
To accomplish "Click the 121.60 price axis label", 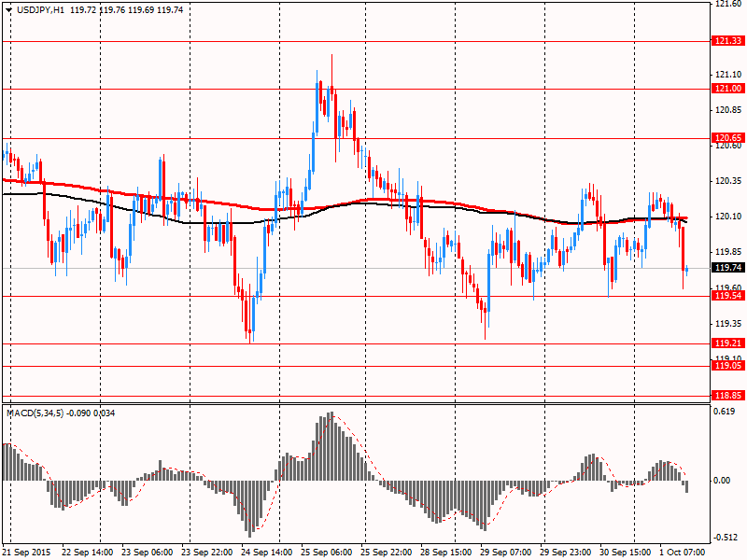I will coord(728,5).
